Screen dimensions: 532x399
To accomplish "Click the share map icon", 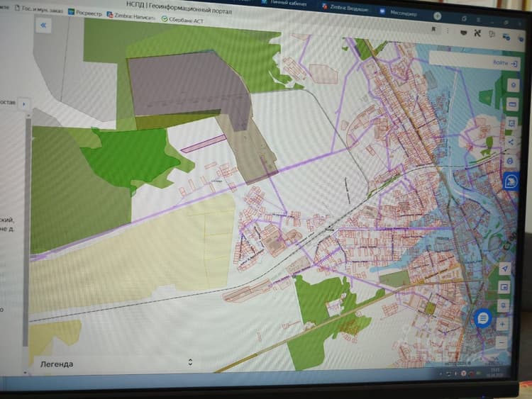I will pyautogui.click(x=511, y=142).
